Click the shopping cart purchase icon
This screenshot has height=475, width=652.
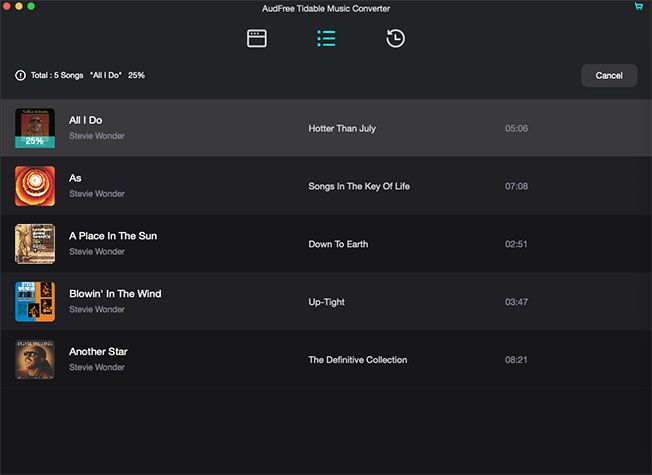coord(639,6)
